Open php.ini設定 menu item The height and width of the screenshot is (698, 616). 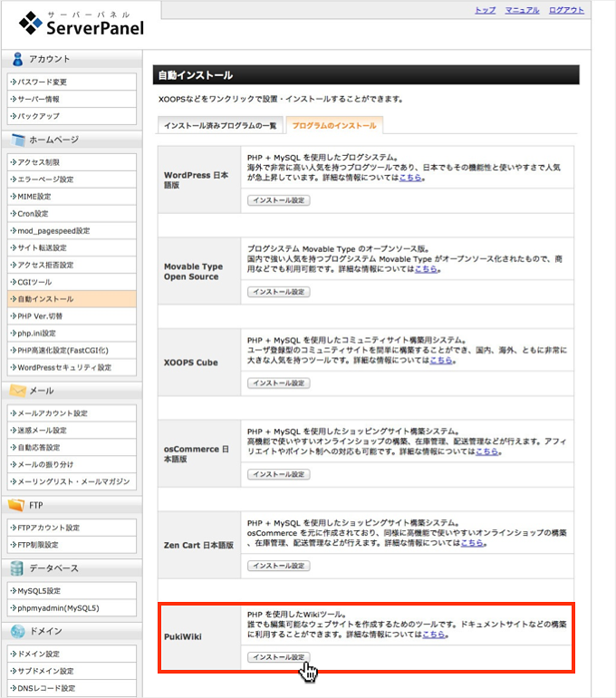tap(72, 334)
